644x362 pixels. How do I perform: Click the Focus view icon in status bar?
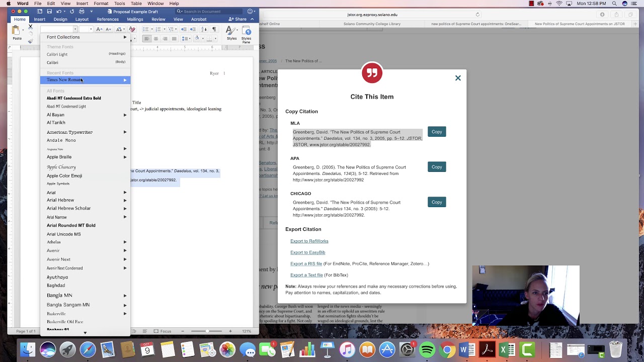[x=163, y=331]
